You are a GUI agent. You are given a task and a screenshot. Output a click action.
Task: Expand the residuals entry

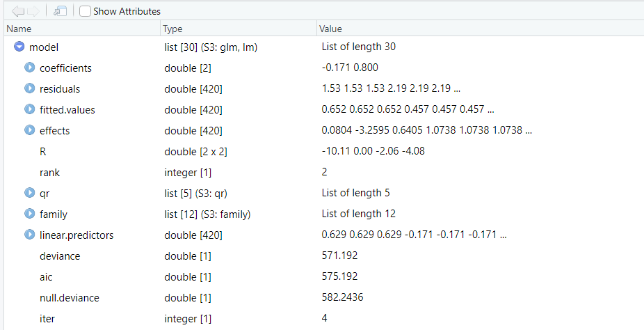tap(30, 89)
